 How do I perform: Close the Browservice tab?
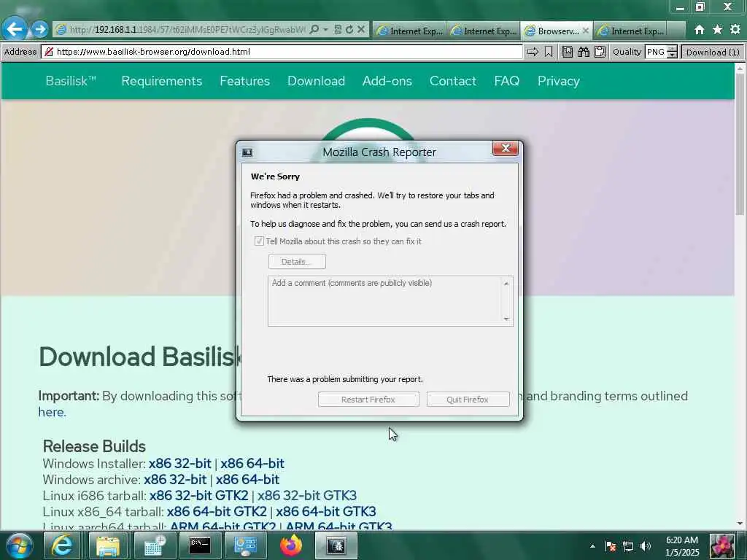586,31
